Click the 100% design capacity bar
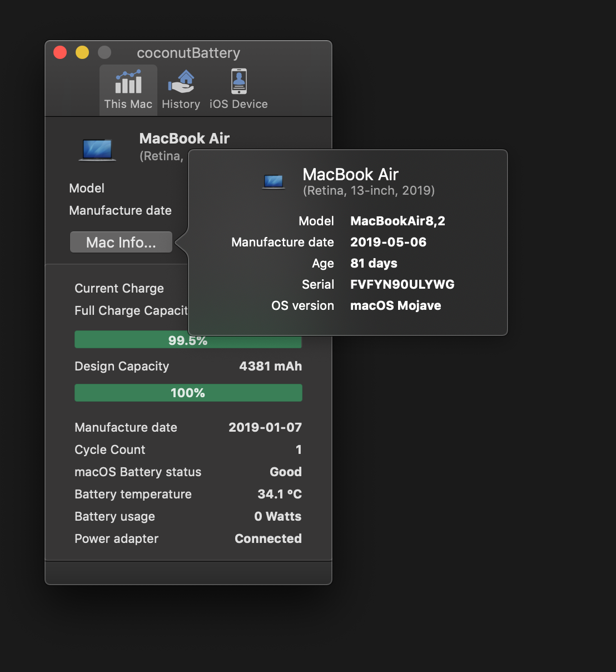This screenshot has width=616, height=672. coord(188,393)
